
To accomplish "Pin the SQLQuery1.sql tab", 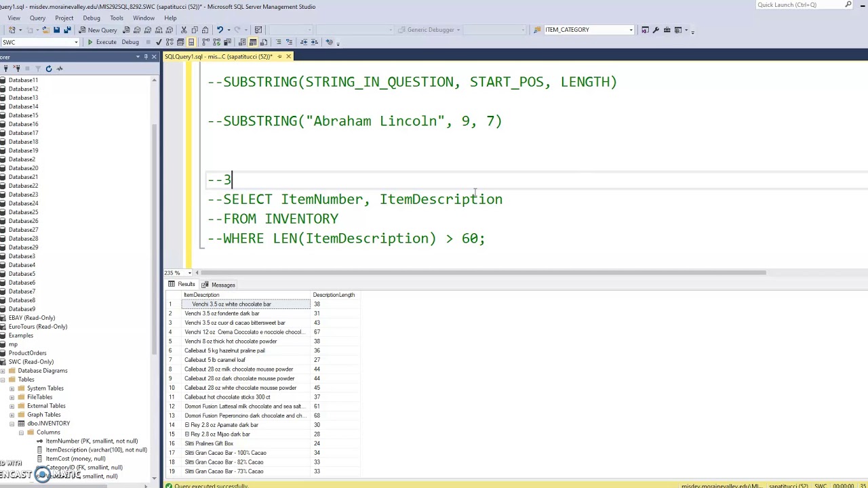I will tap(279, 56).
